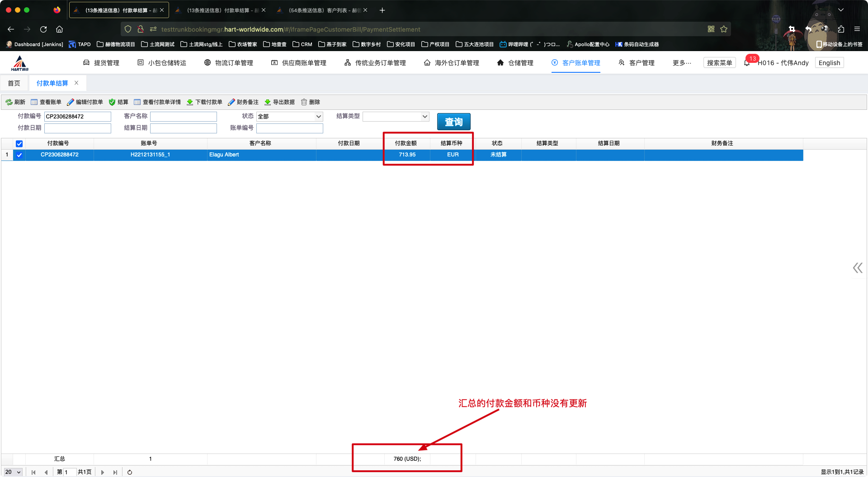Open the 结算类型 dropdown
This screenshot has width=868, height=477.
[396, 117]
